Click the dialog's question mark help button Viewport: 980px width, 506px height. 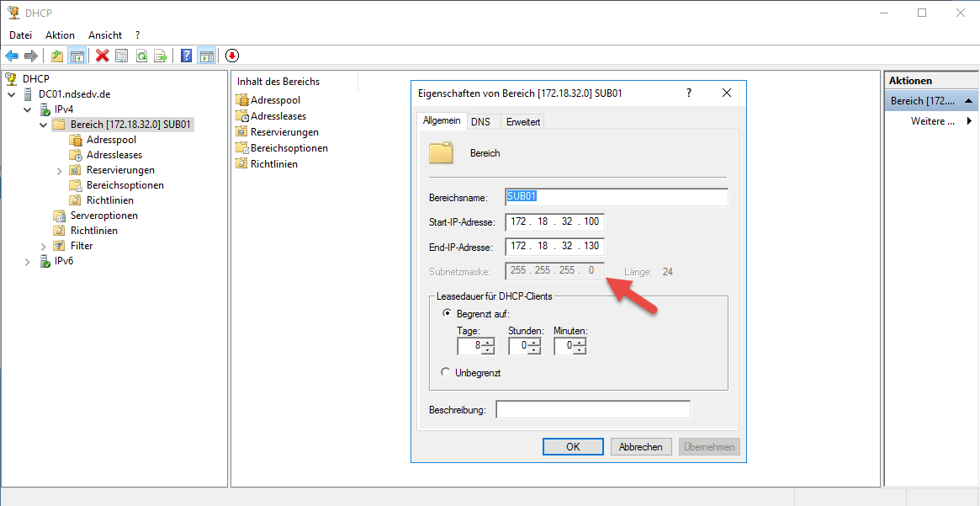[689, 93]
